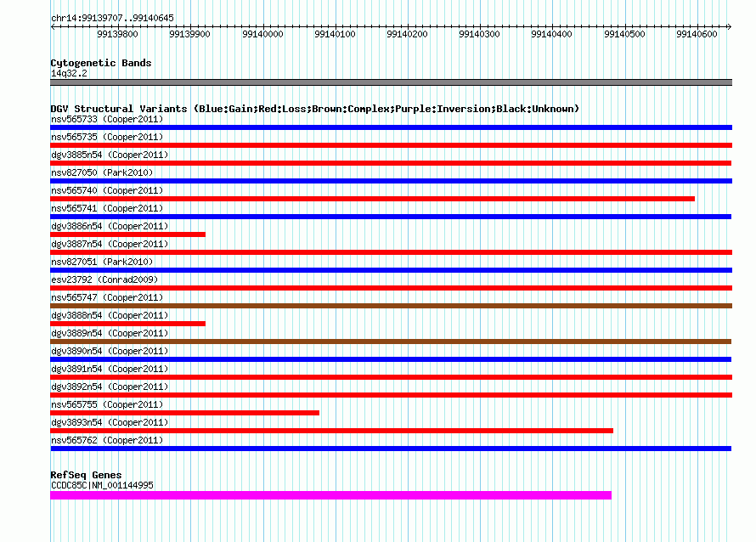Select the red bar under nsv565735
This screenshot has width=756, height=542.
(x=391, y=145)
